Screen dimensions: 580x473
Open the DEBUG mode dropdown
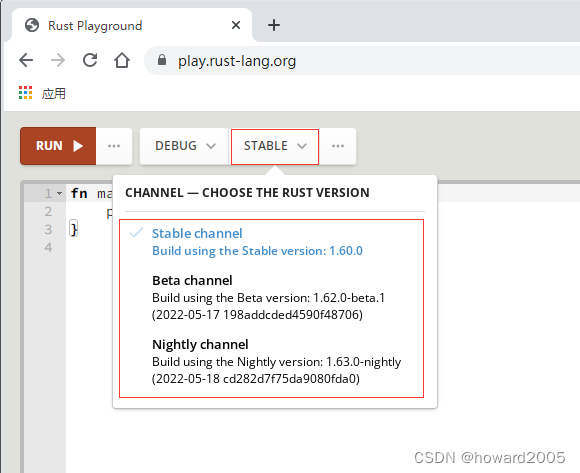tap(185, 146)
